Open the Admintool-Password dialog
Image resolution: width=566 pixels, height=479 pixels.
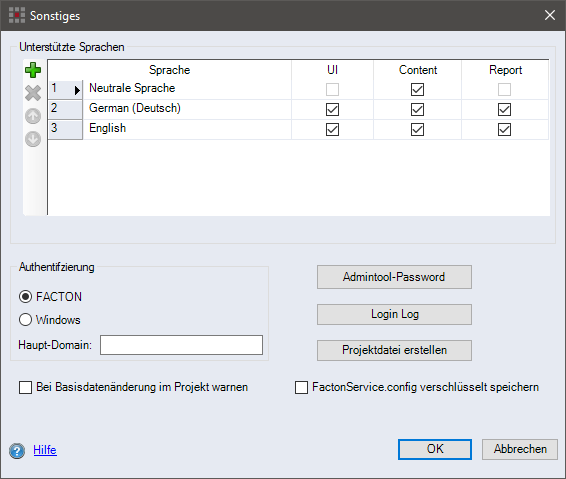point(394,277)
